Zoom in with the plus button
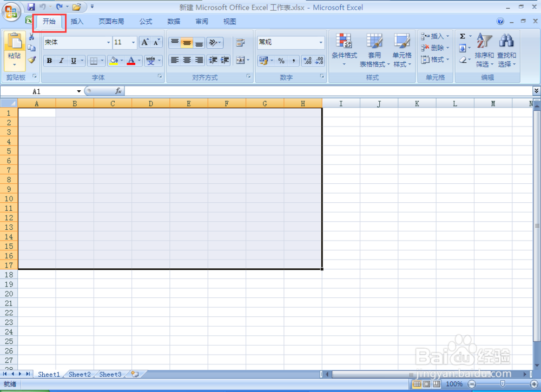Viewport: 541px width, 392px height. [x=534, y=384]
